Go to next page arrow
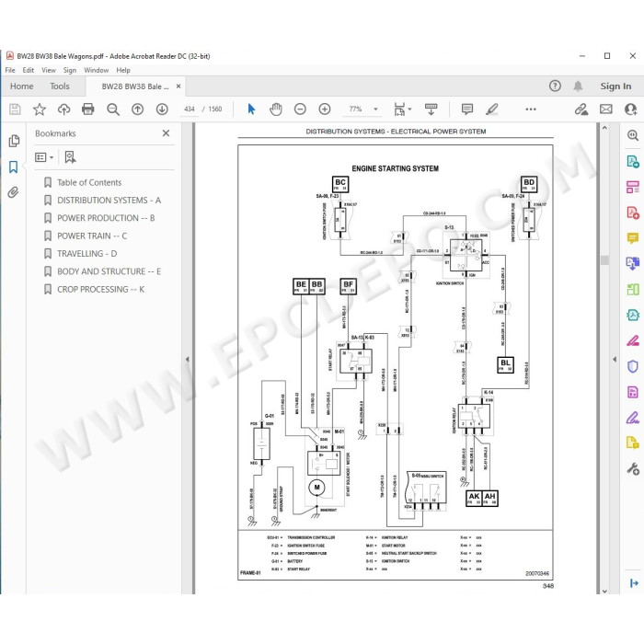This screenshot has width=644, height=644. coord(162,109)
